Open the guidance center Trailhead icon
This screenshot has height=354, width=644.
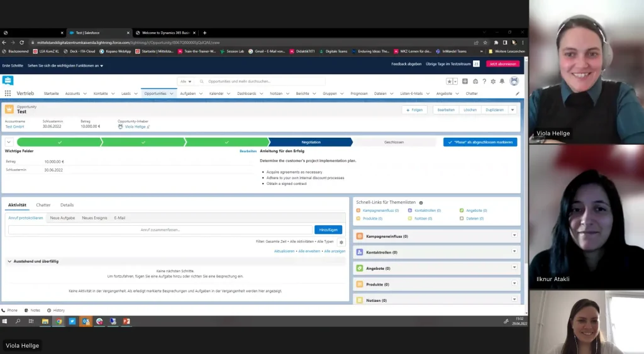(475, 81)
